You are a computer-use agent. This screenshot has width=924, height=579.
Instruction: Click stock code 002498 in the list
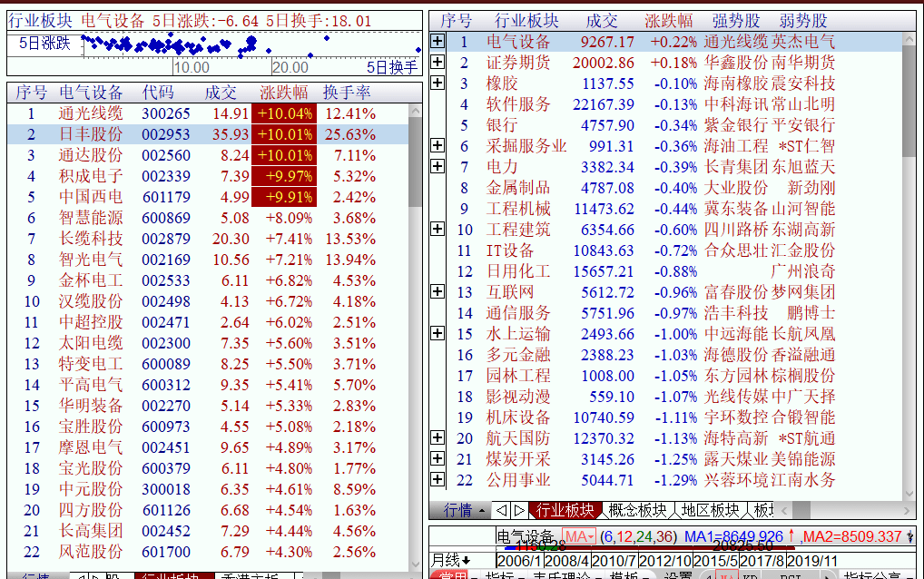point(166,301)
